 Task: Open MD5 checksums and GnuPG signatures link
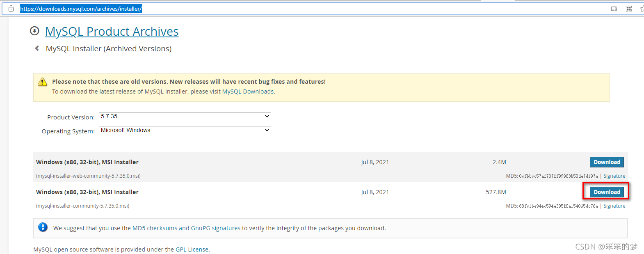186,228
